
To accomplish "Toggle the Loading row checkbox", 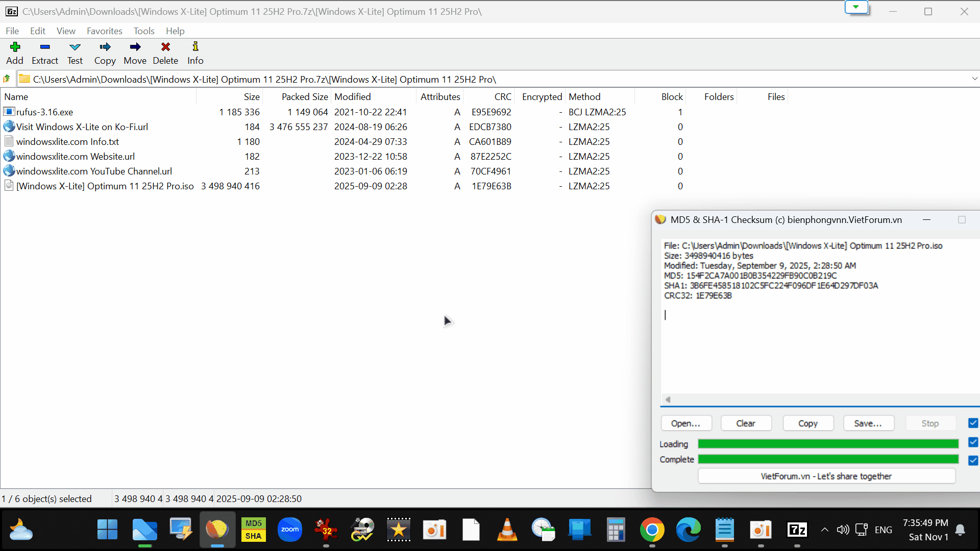I will [x=972, y=443].
